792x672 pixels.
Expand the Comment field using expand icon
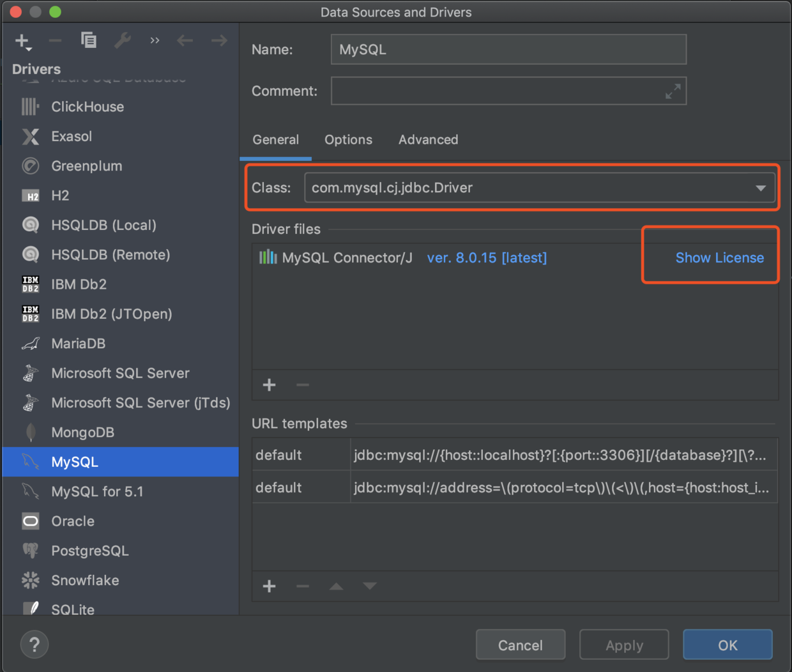[x=673, y=91]
